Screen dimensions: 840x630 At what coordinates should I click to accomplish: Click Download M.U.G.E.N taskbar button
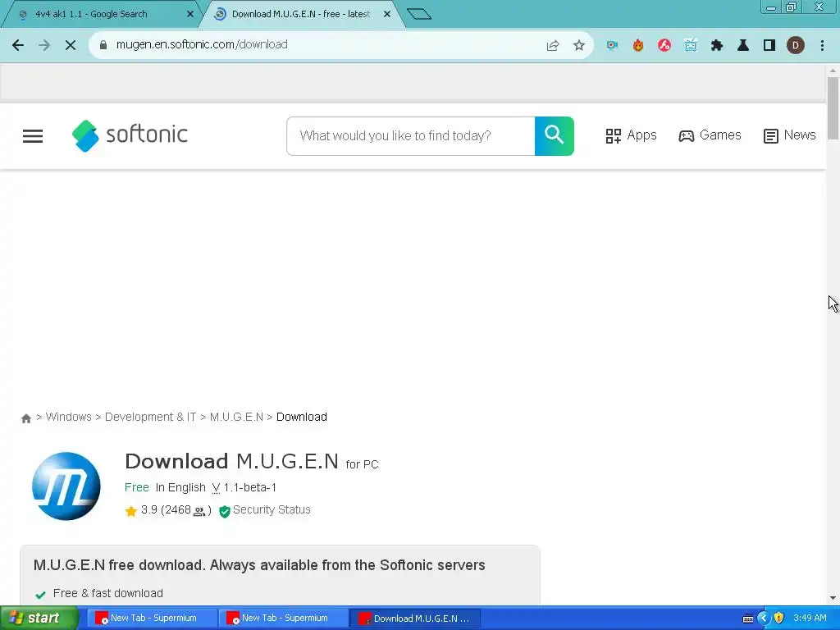coord(414,619)
